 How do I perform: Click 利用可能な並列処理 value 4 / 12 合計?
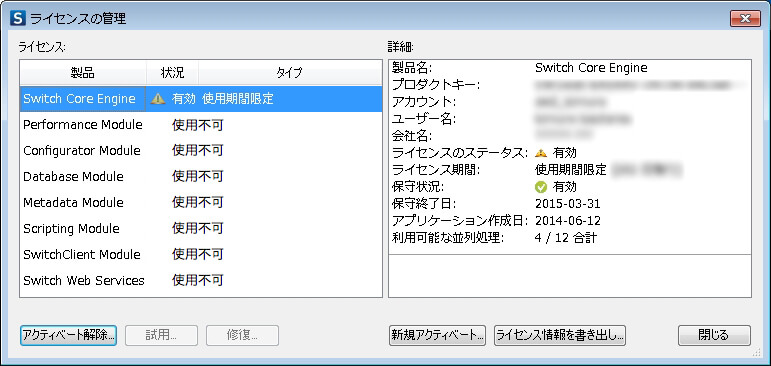click(565, 238)
